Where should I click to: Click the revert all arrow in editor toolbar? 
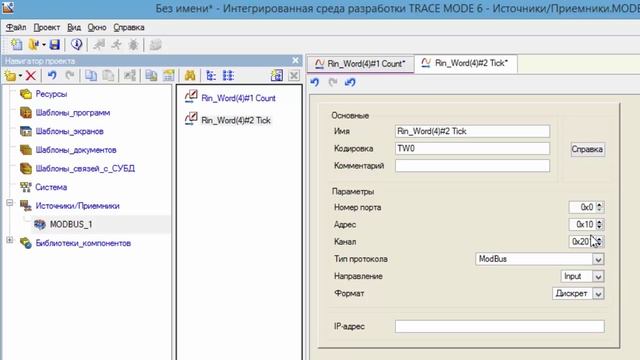click(x=350, y=82)
